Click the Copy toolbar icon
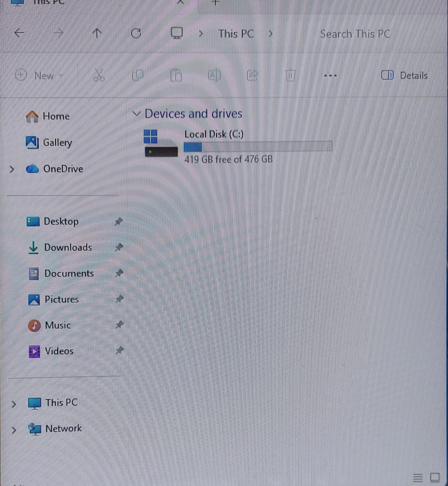The image size is (448, 486). click(x=138, y=75)
